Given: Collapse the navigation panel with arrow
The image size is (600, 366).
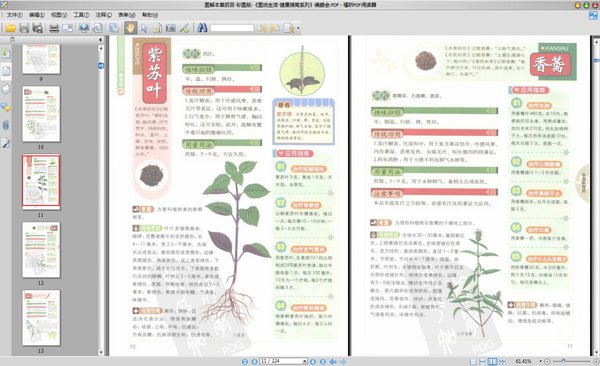Looking at the screenshot, I should click(x=101, y=39).
